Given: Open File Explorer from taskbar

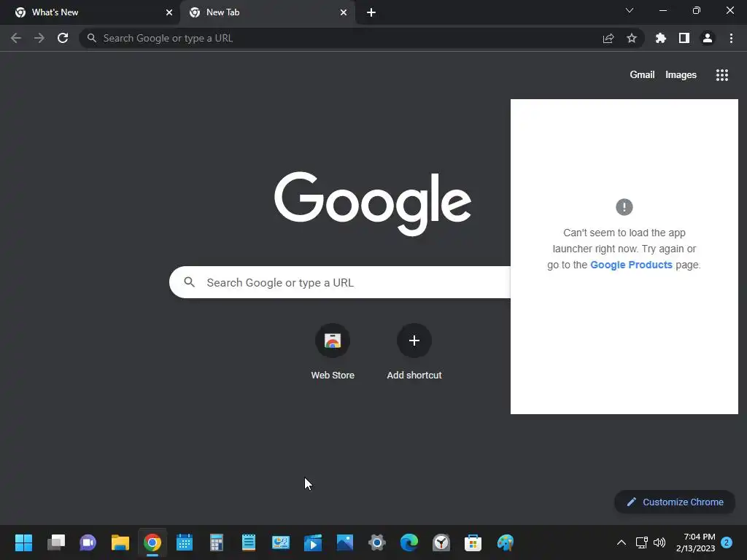Looking at the screenshot, I should pyautogui.click(x=120, y=542).
